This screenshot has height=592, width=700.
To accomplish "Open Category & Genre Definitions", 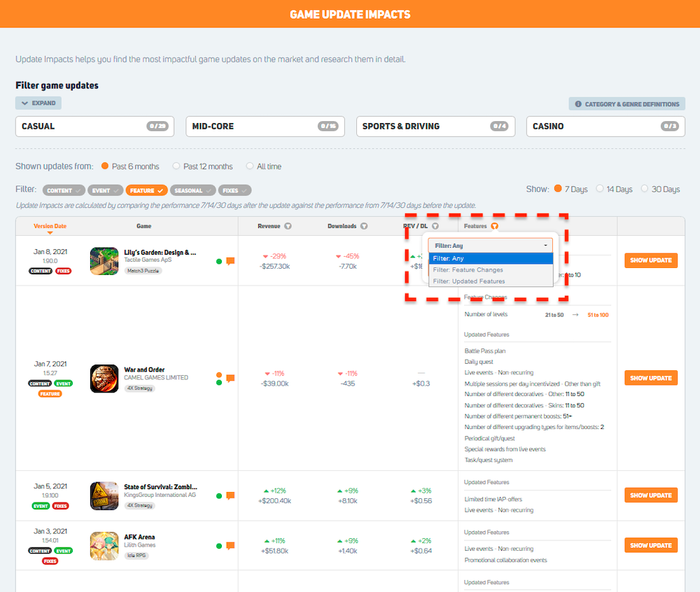I will click(x=626, y=104).
